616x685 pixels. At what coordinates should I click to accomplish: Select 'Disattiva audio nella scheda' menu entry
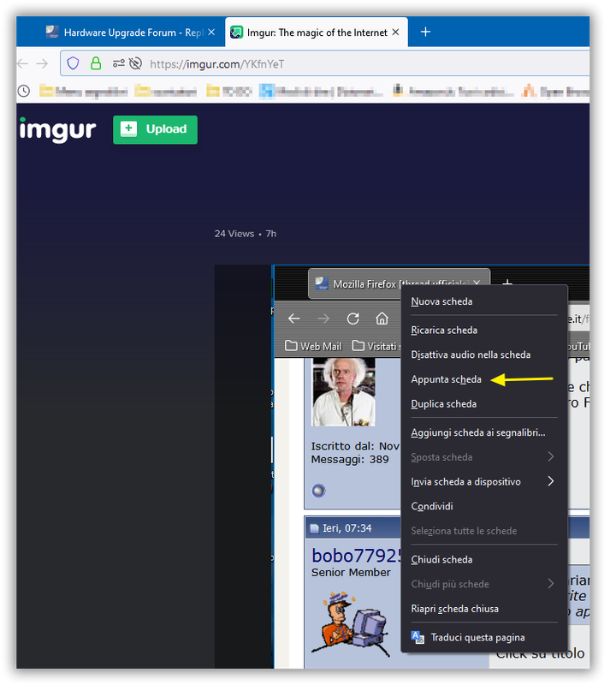[x=484, y=354]
